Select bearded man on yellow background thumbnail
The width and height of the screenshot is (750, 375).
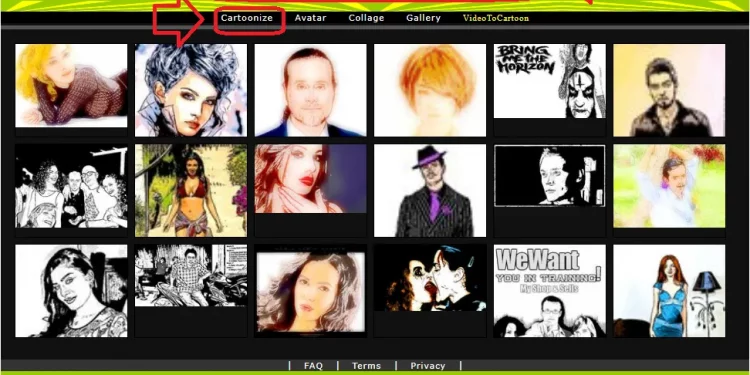pos(669,90)
